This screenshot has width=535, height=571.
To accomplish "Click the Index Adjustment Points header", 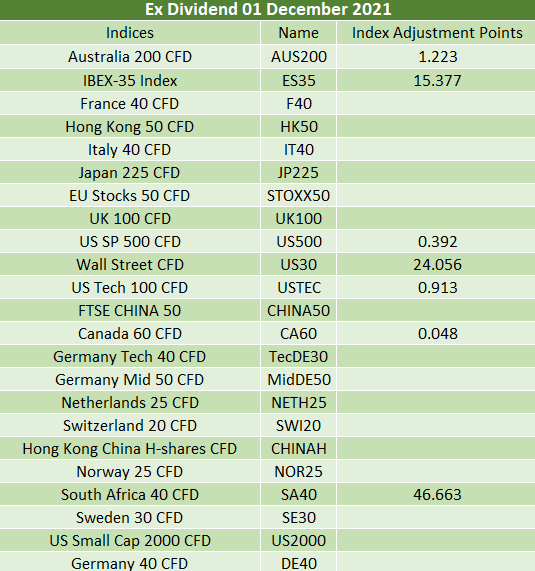I will [x=436, y=33].
